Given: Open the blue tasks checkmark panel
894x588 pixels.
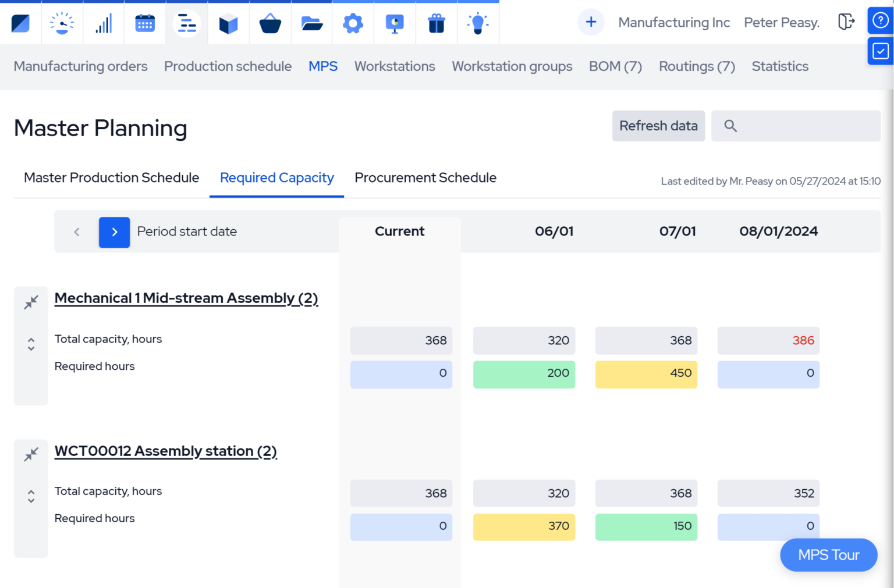Looking at the screenshot, I should tap(881, 51).
